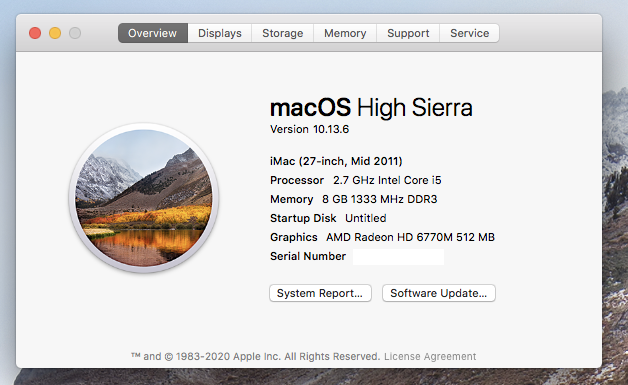The image size is (628, 385).
Task: Click the blanked Serial Number field
Action: [399, 257]
